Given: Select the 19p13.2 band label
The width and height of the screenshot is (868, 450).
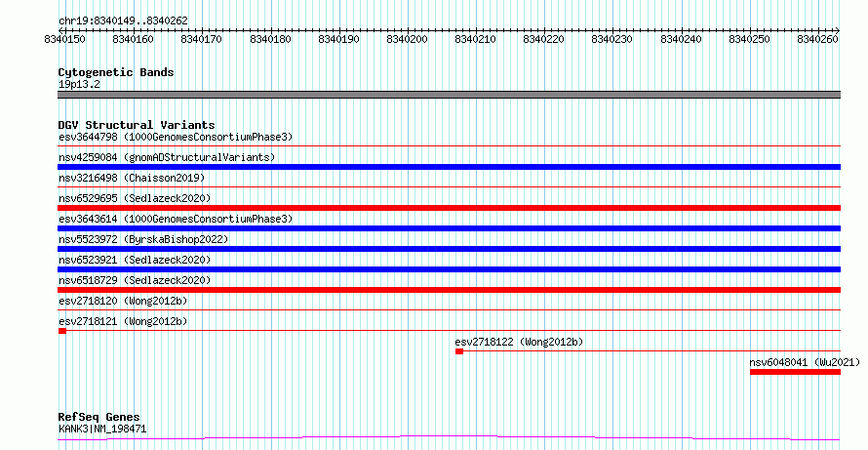Looking at the screenshot, I should (79, 85).
